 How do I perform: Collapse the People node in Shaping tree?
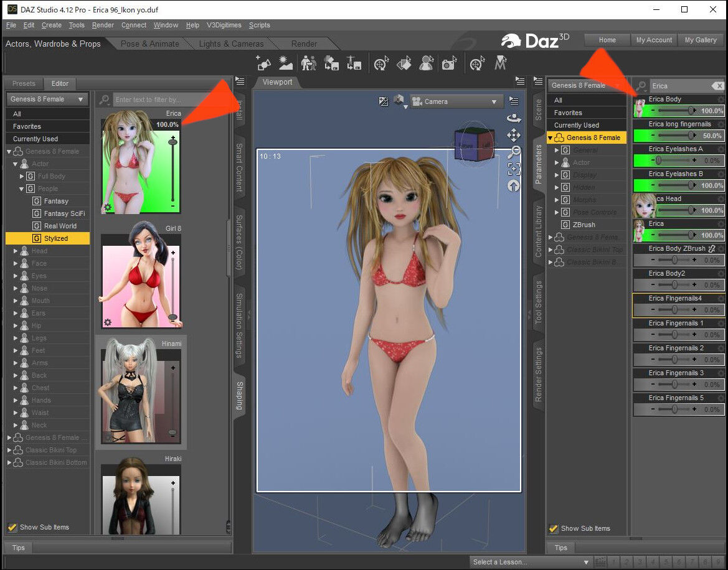click(22, 189)
